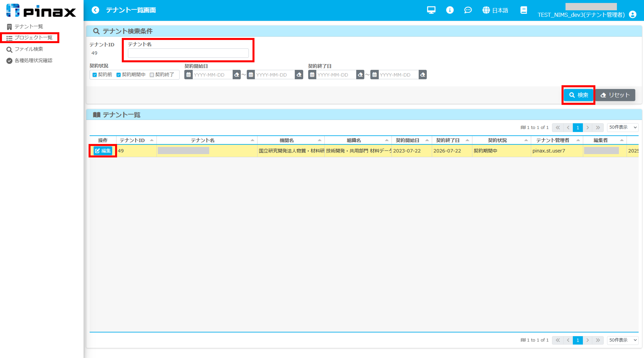Open プロジェクト一覧 in the sidebar

point(33,38)
